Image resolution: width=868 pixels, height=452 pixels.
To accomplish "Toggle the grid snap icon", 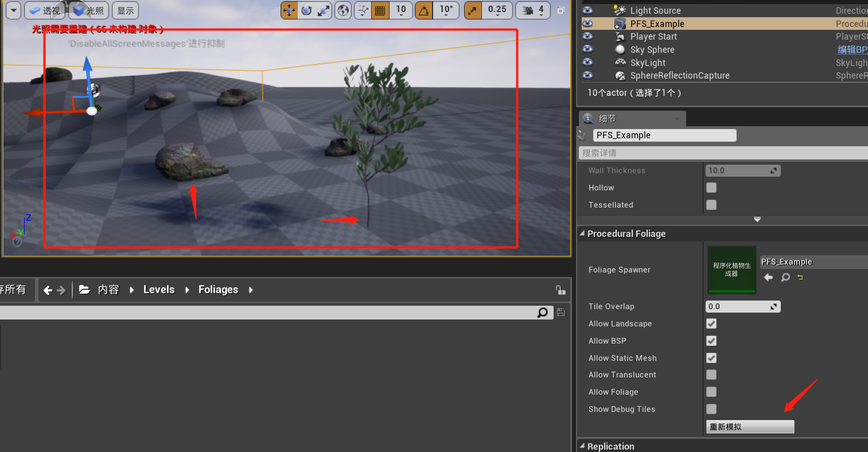I will click(x=380, y=10).
